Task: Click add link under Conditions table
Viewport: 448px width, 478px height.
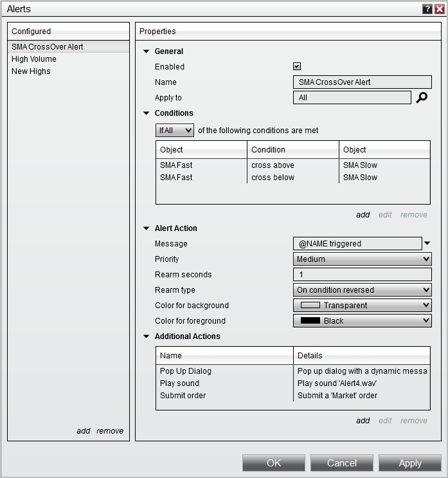Action: pos(363,215)
